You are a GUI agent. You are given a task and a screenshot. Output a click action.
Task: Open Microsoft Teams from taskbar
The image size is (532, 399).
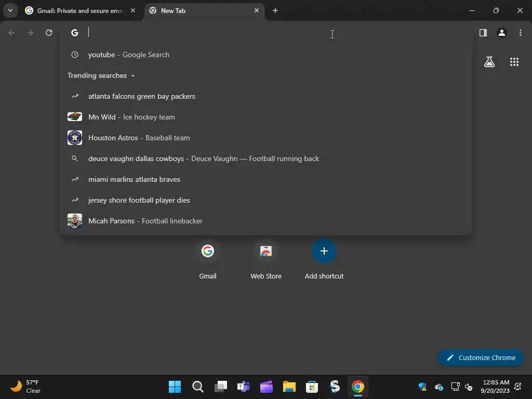243,387
